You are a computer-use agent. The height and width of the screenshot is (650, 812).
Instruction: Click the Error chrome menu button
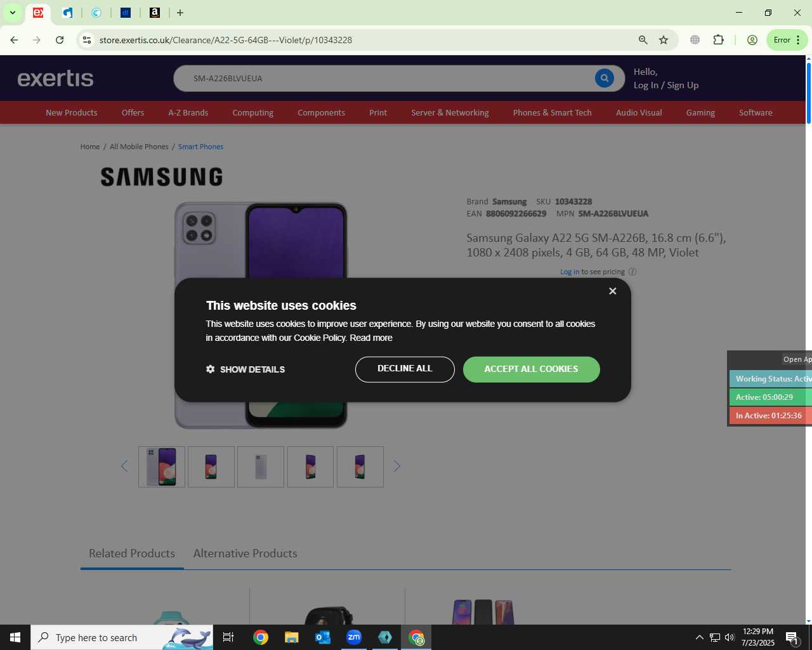coord(787,40)
